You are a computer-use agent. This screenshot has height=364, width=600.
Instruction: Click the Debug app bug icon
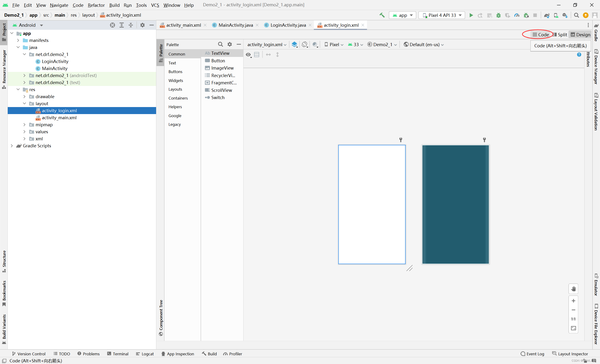(x=499, y=15)
